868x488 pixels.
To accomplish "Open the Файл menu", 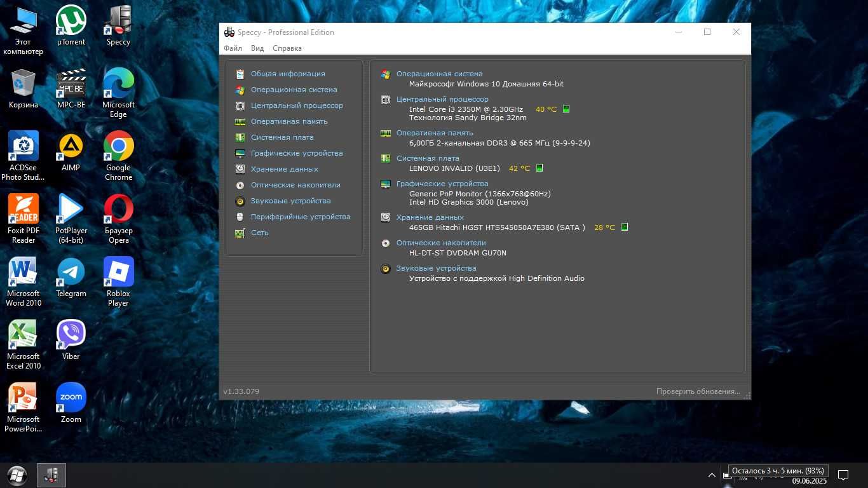I will [233, 48].
